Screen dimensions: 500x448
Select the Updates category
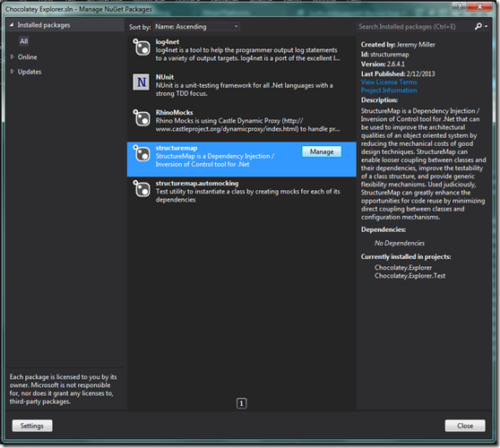(x=30, y=72)
